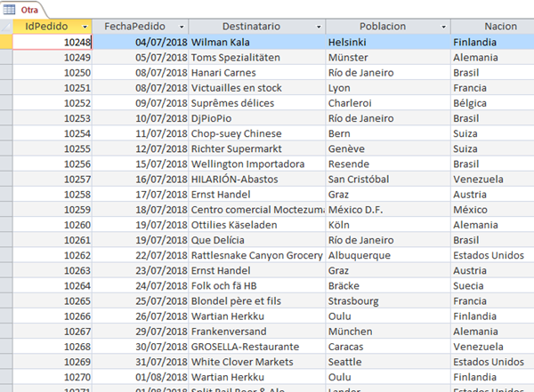The width and height of the screenshot is (534, 392).
Task: Click the date cell 05/07/2018
Action: [x=141, y=58]
